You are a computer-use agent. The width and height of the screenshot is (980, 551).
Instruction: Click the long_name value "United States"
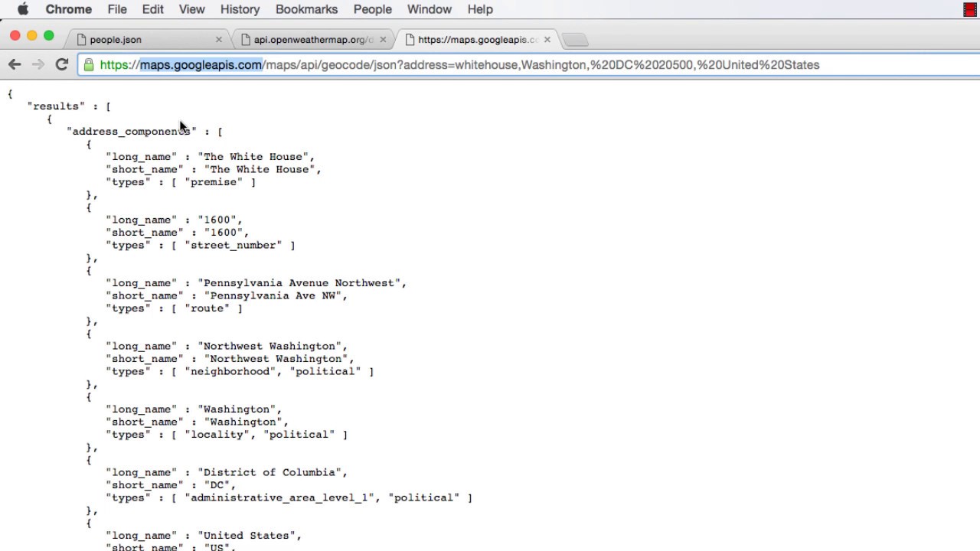tap(247, 536)
